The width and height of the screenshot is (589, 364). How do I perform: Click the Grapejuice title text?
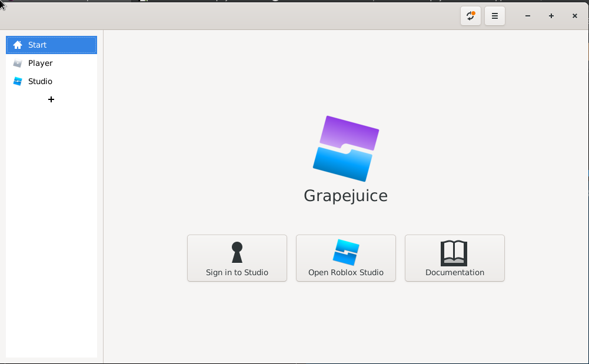[345, 195]
